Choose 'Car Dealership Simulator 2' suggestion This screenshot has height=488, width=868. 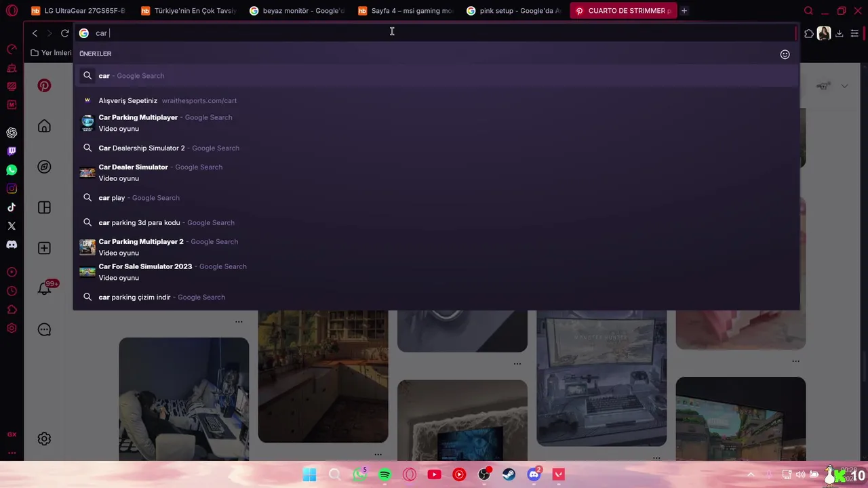[x=436, y=148]
